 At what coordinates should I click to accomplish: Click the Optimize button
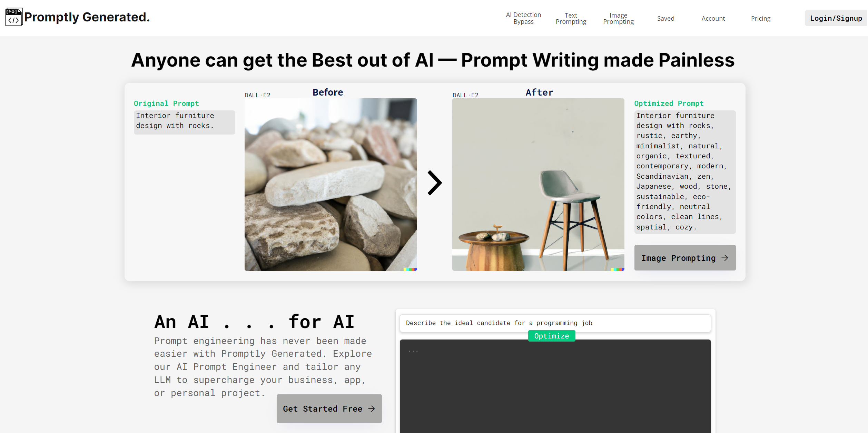(552, 336)
